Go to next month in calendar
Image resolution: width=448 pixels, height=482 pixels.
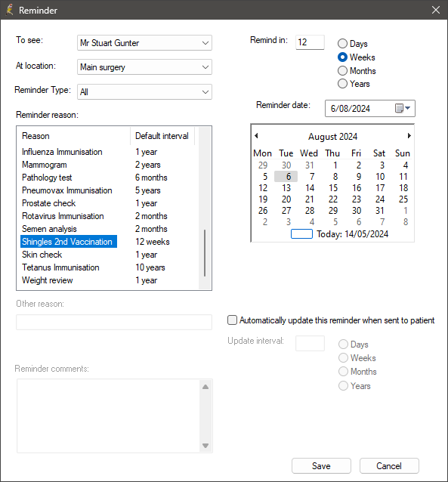pyautogui.click(x=409, y=135)
